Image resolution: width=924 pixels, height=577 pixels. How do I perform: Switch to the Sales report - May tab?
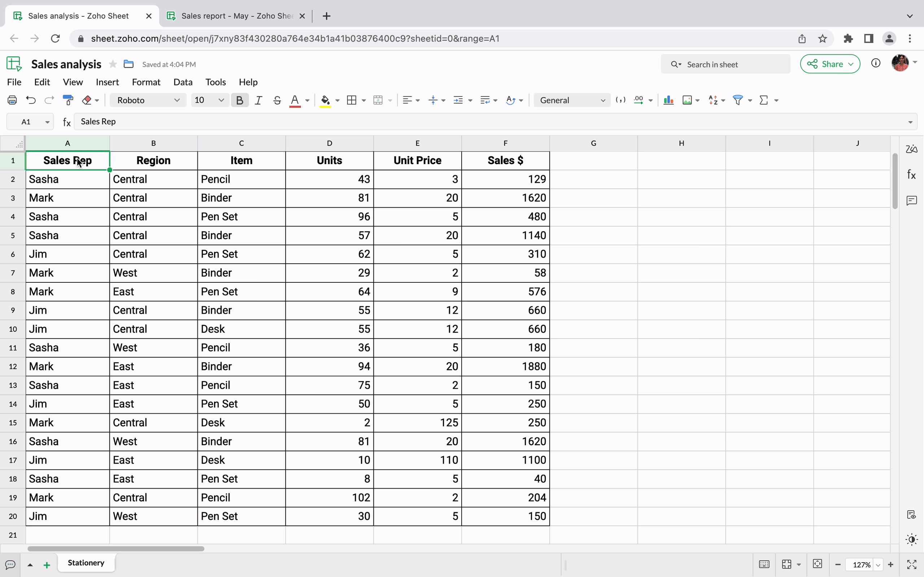click(x=236, y=16)
